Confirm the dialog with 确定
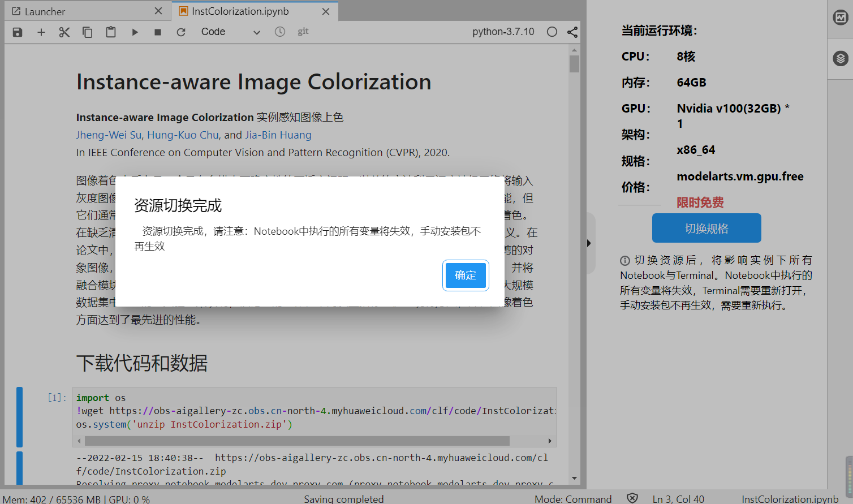This screenshot has width=853, height=504. tap(466, 275)
